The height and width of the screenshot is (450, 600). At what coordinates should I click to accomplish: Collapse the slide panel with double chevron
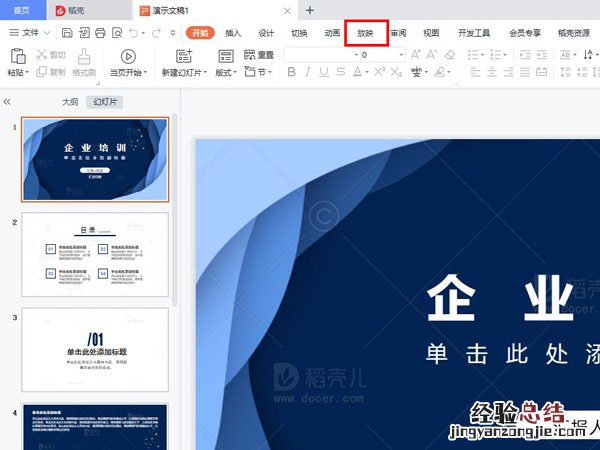7,102
